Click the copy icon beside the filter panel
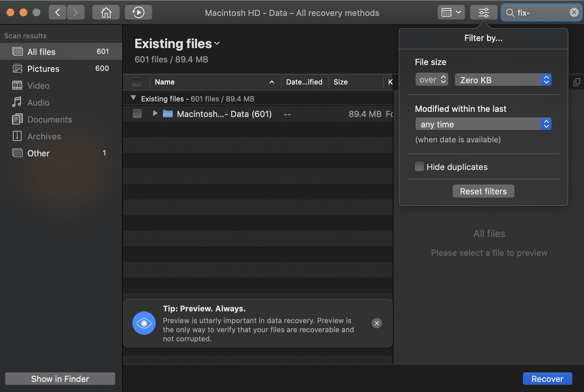The width and height of the screenshot is (584, 392). pyautogui.click(x=577, y=82)
